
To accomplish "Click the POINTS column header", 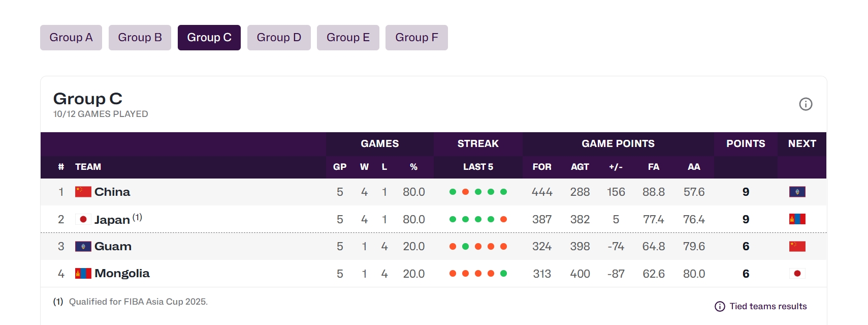I will coord(745,143).
